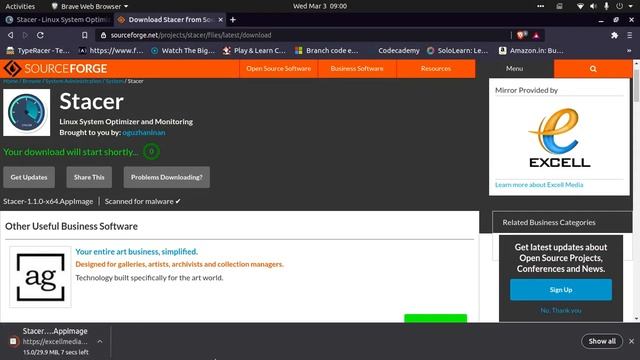640x360 pixels.
Task: Open Brave Rewards triangle icon
Action: pyautogui.click(x=536, y=36)
